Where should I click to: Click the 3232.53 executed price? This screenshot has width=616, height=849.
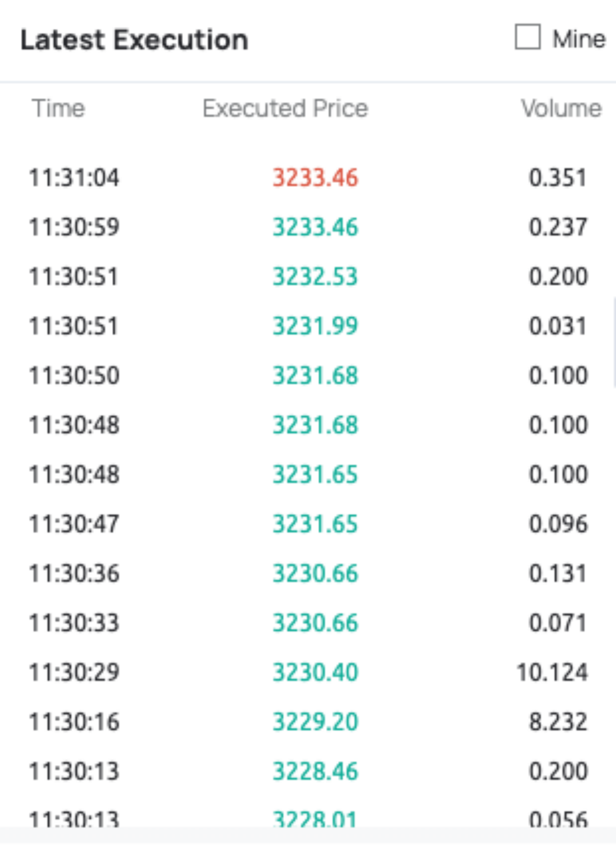[315, 277]
